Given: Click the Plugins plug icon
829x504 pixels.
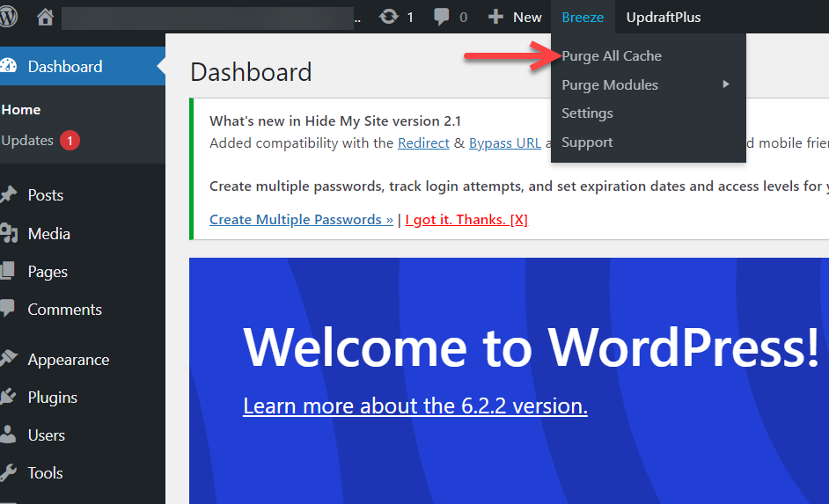Looking at the screenshot, I should coord(8,397).
